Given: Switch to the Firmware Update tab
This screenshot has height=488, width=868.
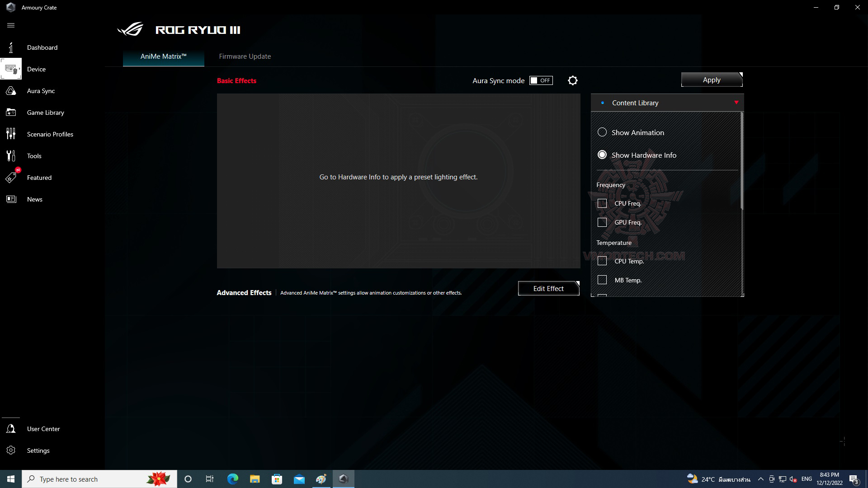Looking at the screenshot, I should point(245,56).
